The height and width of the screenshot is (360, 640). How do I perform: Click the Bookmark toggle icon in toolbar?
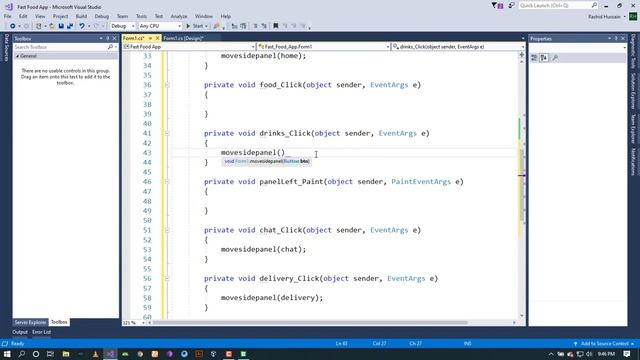(x=276, y=26)
